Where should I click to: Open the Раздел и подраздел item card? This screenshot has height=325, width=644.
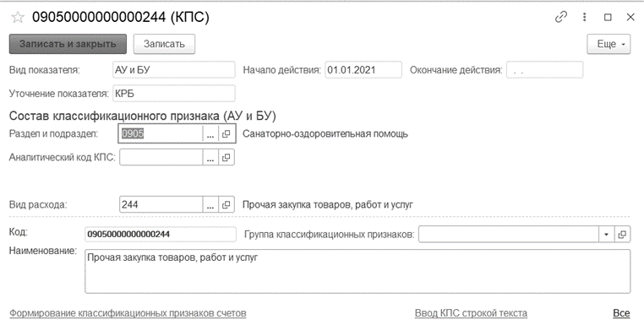226,133
